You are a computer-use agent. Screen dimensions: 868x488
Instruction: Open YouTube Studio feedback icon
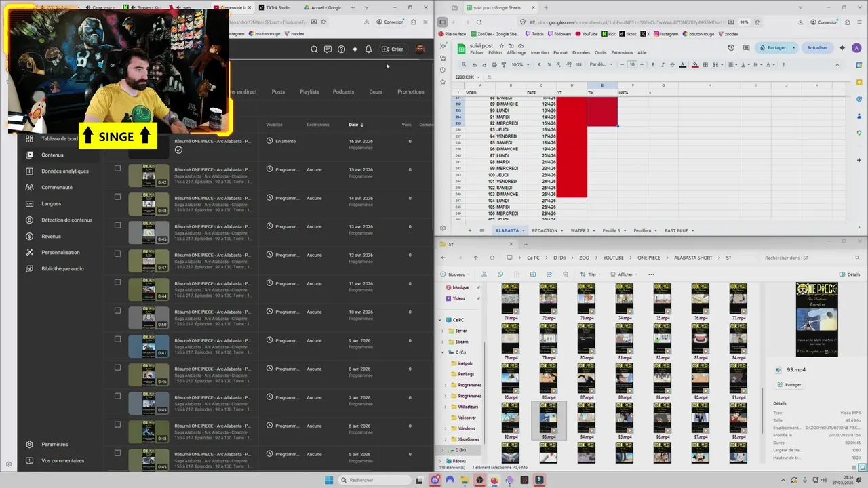(x=328, y=49)
